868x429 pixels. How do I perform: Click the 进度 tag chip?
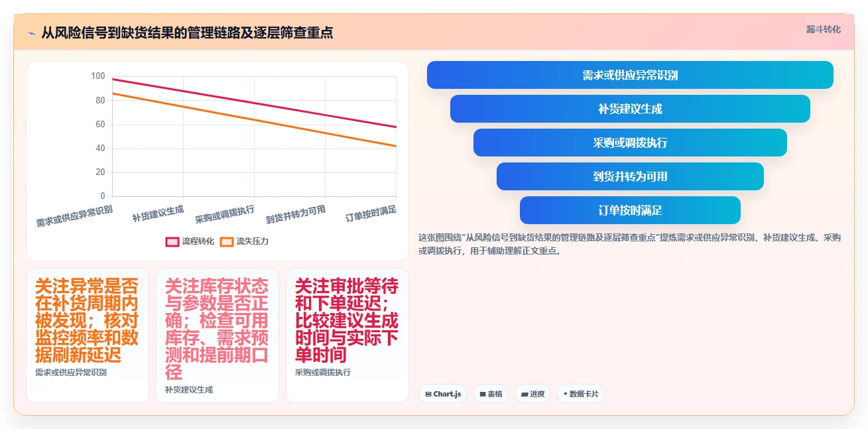(532, 394)
